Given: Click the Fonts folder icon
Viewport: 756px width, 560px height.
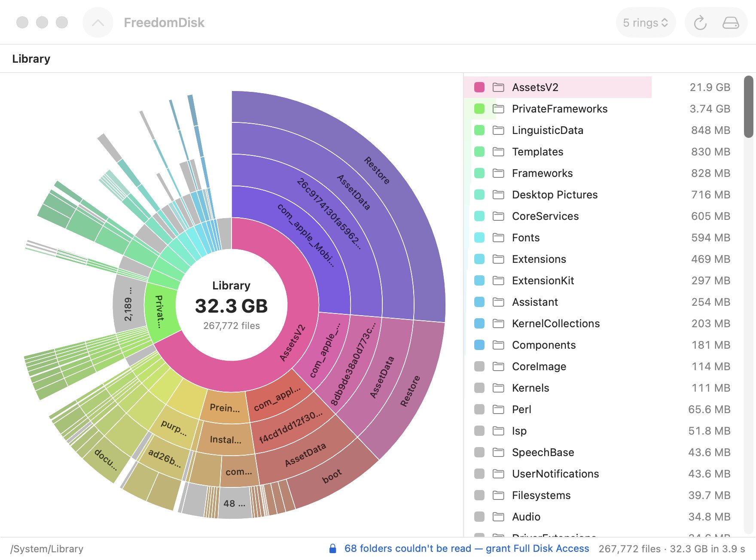Looking at the screenshot, I should [x=498, y=237].
